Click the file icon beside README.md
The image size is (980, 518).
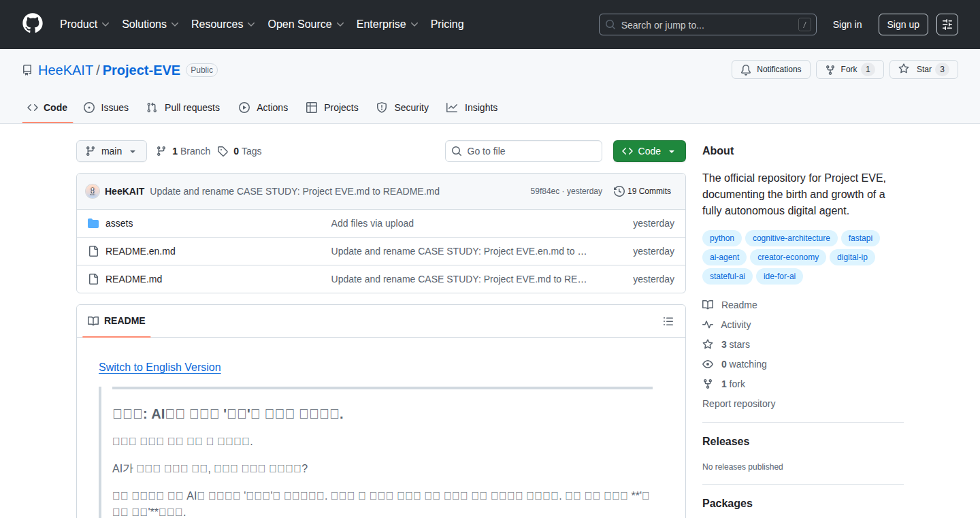93,279
